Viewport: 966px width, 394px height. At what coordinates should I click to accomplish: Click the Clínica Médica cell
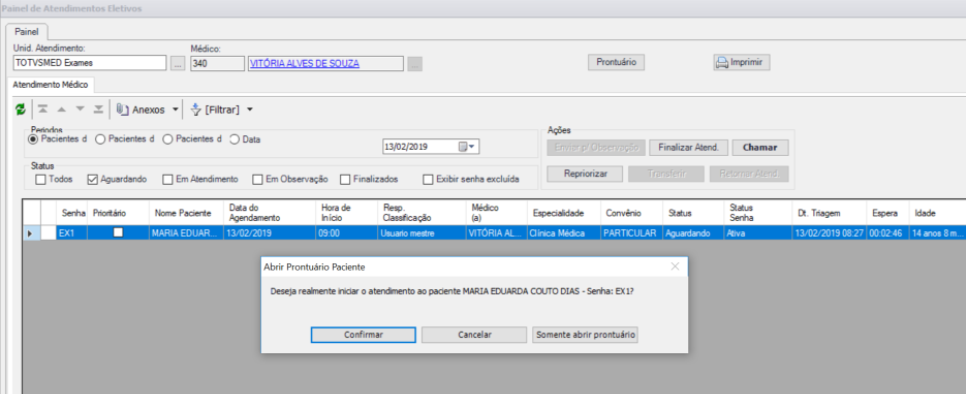coord(563,233)
